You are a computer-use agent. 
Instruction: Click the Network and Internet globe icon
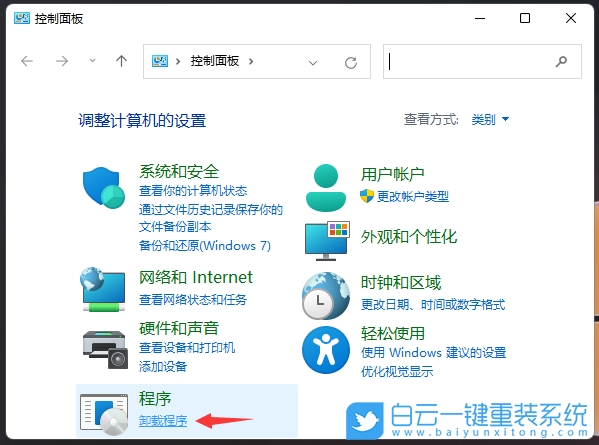tap(103, 290)
